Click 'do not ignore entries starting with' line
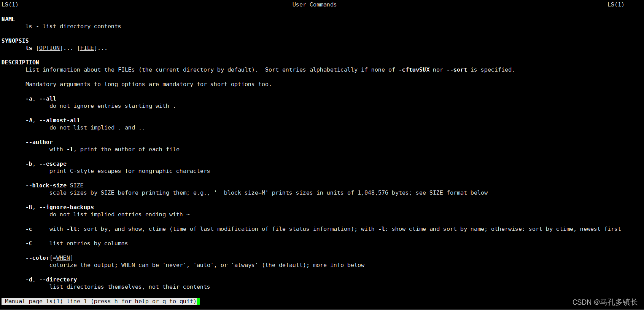The width and height of the screenshot is (644, 310). 113,106
